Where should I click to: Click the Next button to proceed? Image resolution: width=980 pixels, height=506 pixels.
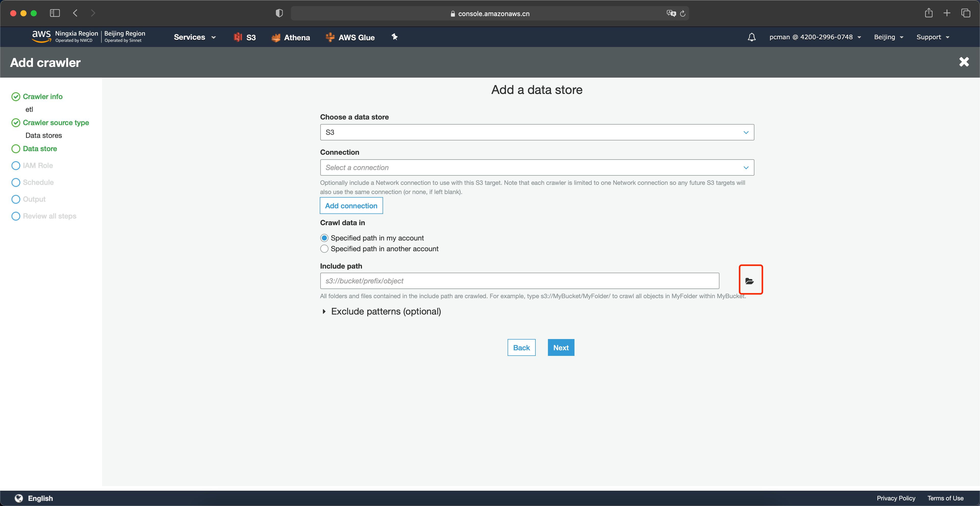[560, 347]
